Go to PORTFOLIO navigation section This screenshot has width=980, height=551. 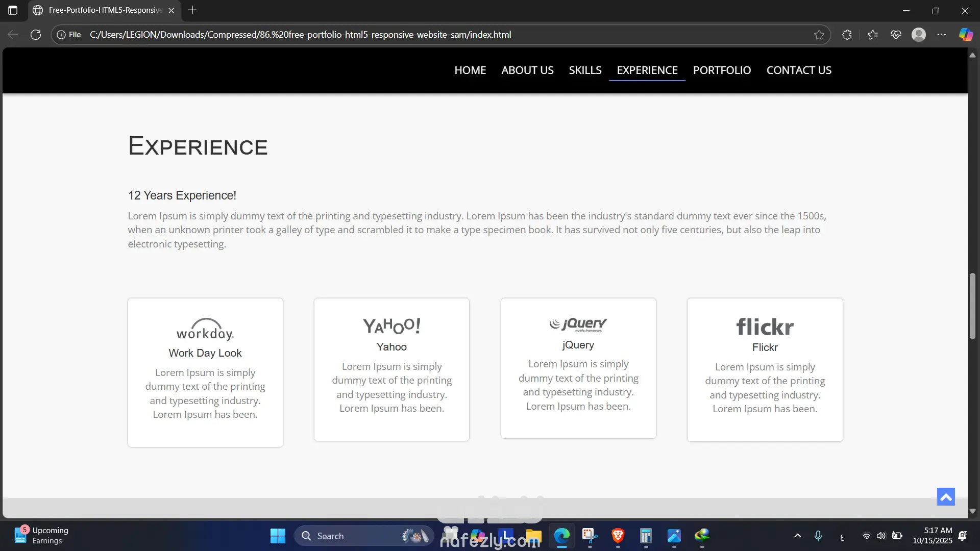[722, 70]
